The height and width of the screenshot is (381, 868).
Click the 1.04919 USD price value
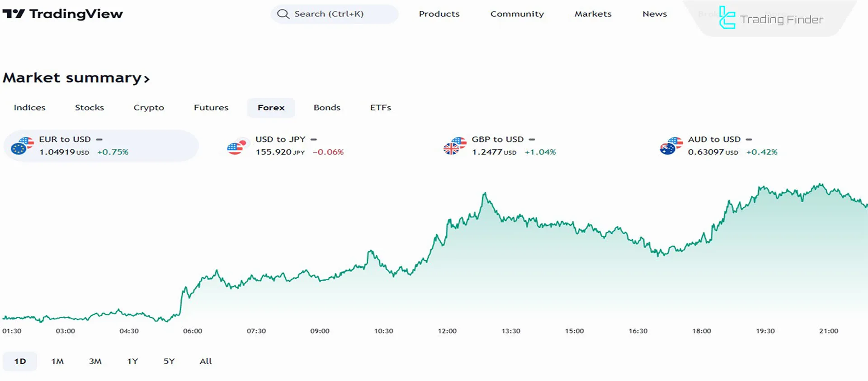[x=64, y=152]
